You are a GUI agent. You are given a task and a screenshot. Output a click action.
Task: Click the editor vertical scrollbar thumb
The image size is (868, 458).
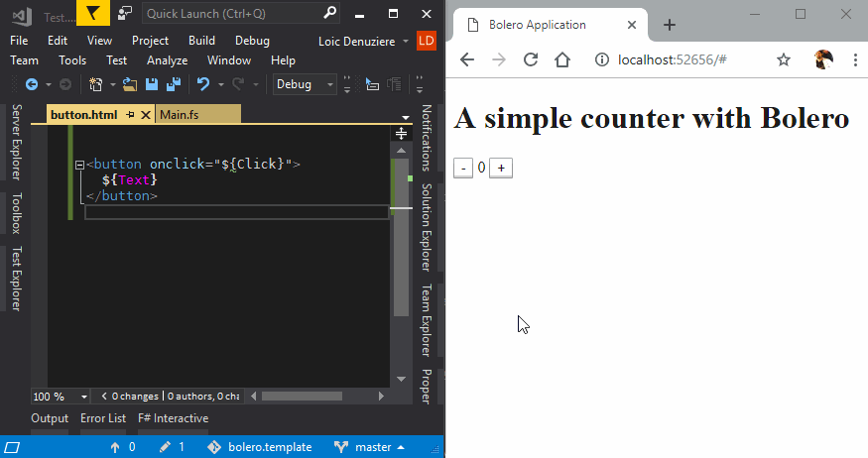coord(402,237)
